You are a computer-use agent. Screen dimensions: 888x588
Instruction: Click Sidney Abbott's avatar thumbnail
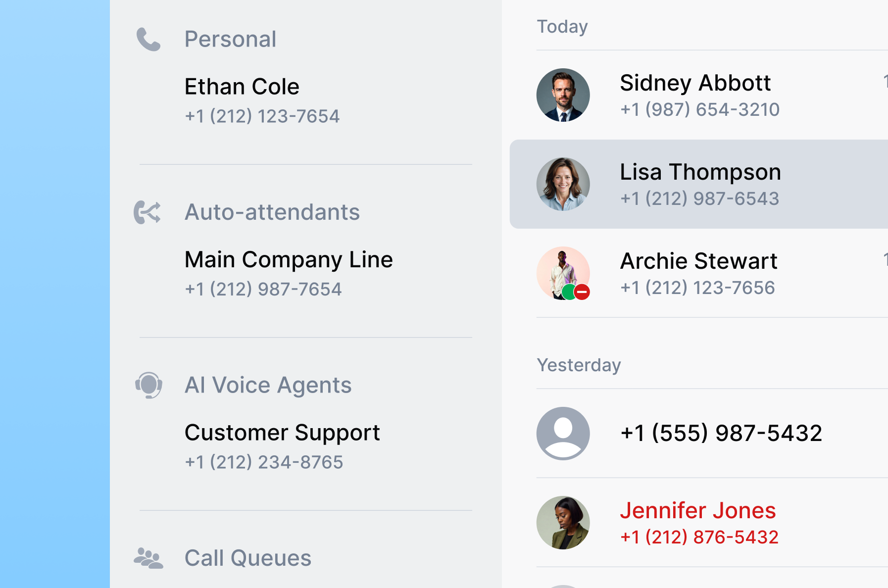click(x=563, y=95)
